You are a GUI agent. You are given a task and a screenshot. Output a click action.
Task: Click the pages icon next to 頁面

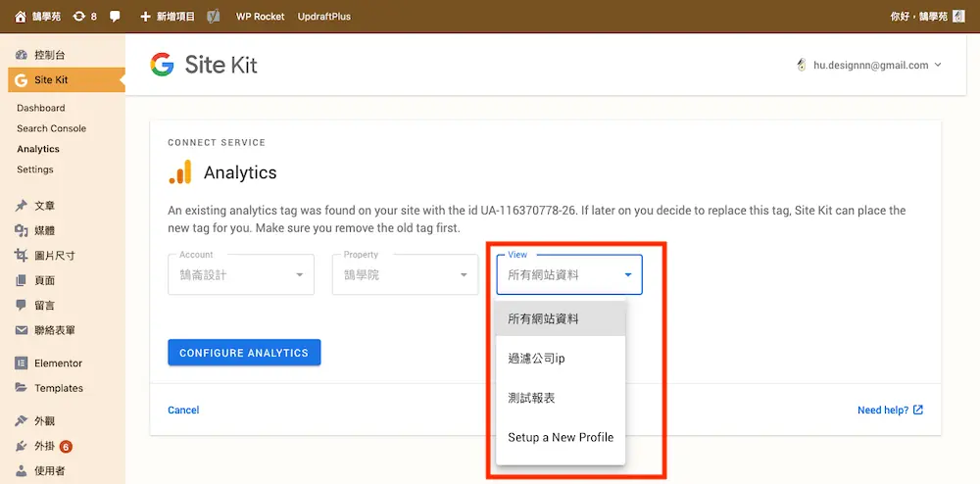pos(22,280)
